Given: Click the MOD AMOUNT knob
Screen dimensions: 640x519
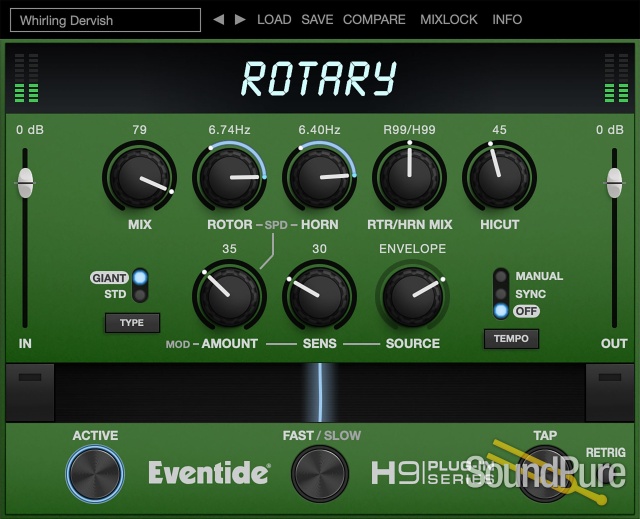Looking at the screenshot, I should point(229,296).
